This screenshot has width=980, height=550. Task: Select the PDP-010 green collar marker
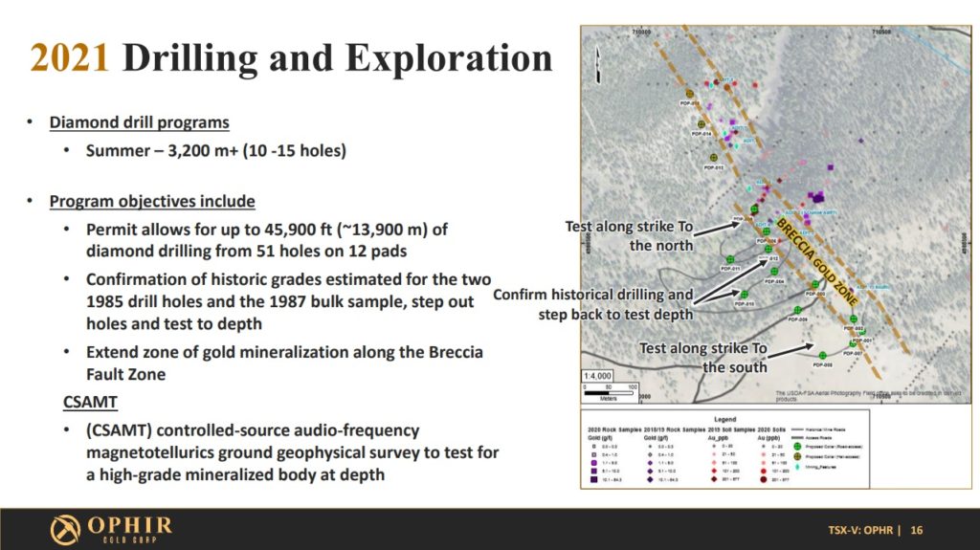[745, 294]
